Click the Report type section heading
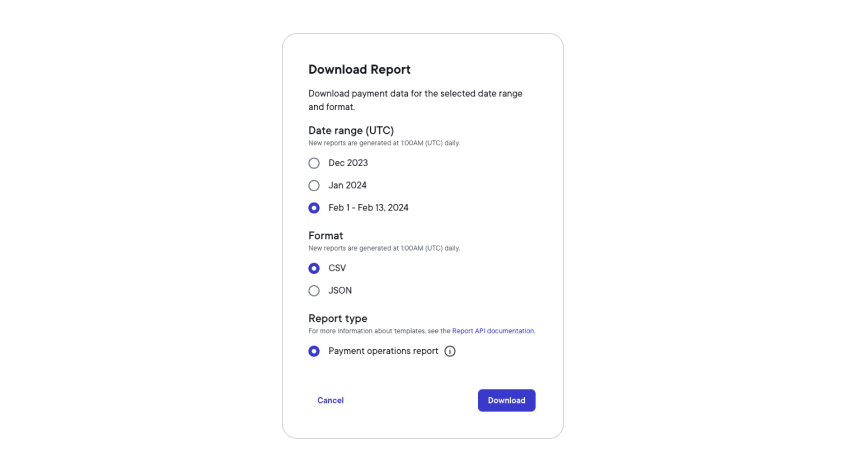This screenshot has width=846, height=471. (x=338, y=319)
